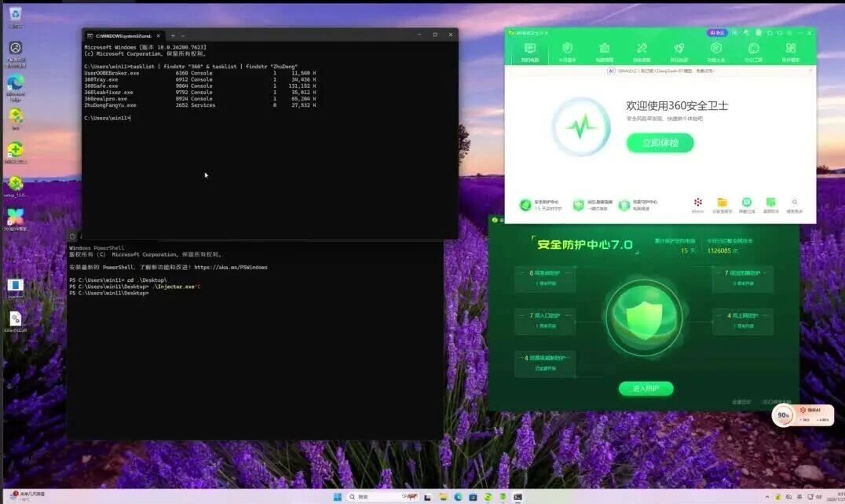This screenshot has height=504, width=845.
Task: Open the right-side protection card with 7 layers
Action: (743, 278)
